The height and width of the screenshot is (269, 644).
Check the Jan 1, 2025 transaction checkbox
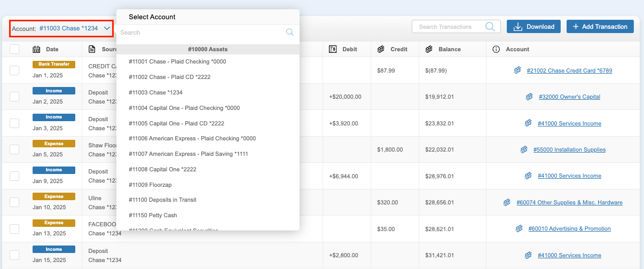point(14,70)
